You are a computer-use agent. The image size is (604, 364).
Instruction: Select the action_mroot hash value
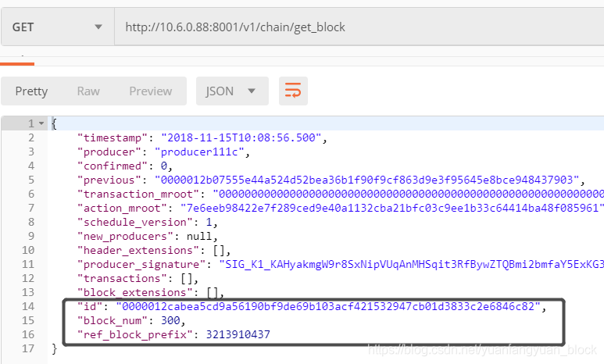click(392, 209)
